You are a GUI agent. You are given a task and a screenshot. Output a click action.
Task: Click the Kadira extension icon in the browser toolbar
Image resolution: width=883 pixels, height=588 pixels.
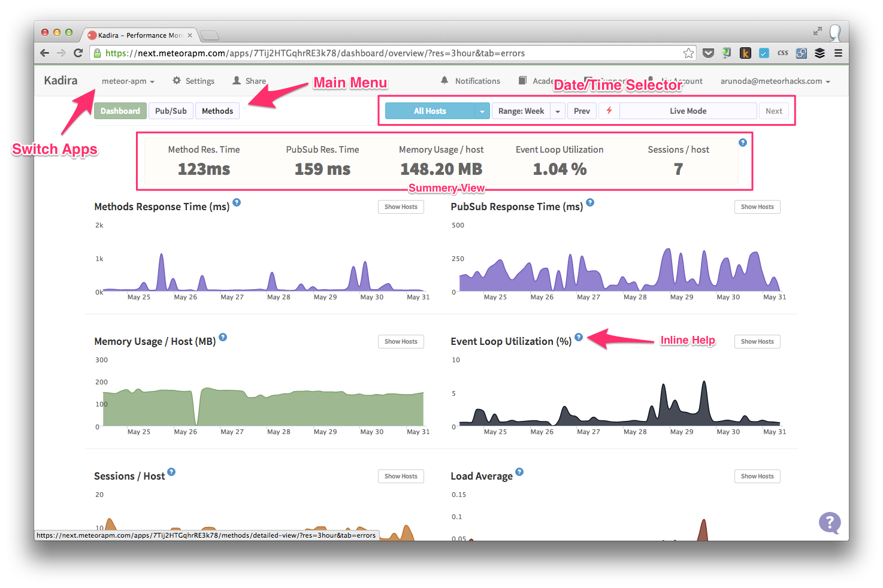(745, 53)
